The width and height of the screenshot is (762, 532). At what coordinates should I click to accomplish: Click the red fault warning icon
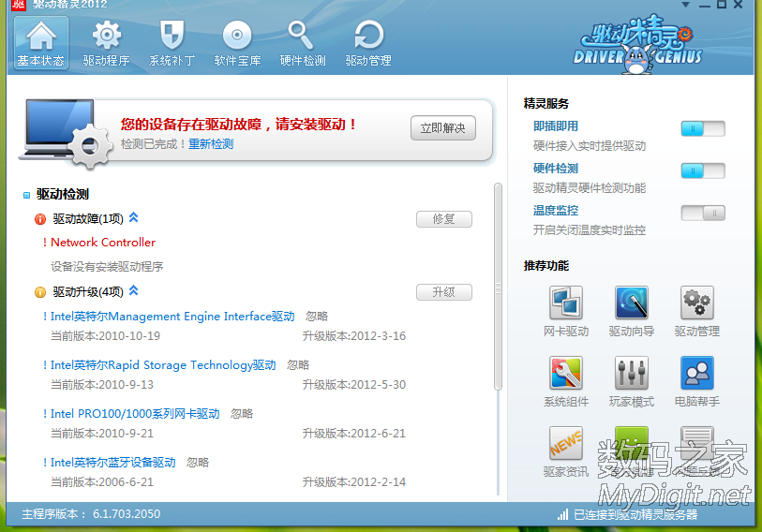[x=40, y=219]
